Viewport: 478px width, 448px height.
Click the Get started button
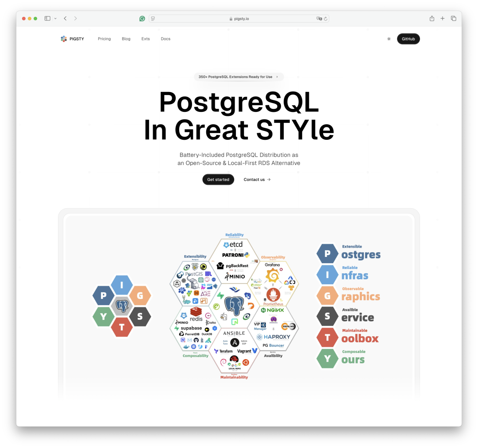tap(218, 180)
